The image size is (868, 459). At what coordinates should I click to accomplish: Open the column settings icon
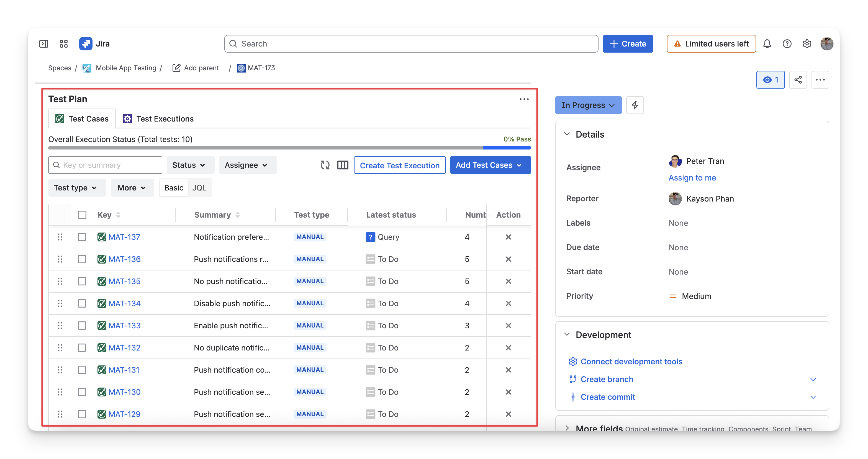(x=343, y=165)
